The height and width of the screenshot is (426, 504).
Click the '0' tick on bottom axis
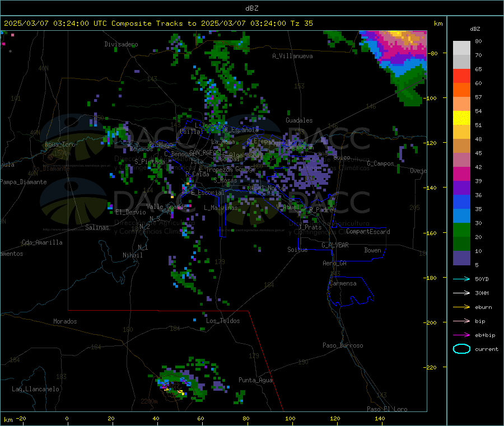click(x=67, y=418)
